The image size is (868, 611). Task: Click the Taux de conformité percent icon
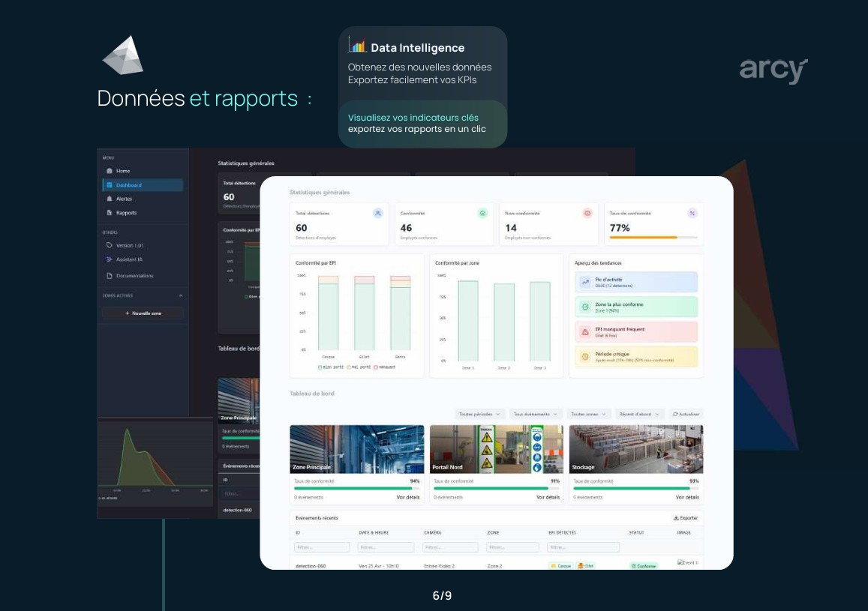coord(692,213)
